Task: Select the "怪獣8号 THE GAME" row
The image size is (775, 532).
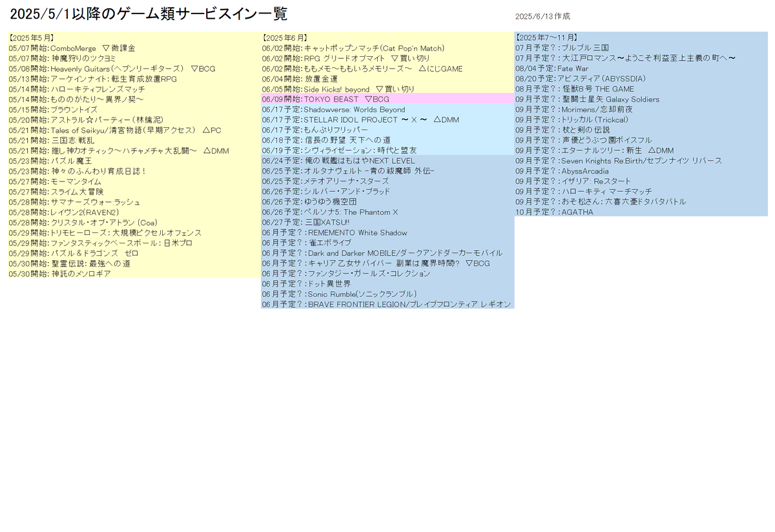Action: point(641,89)
